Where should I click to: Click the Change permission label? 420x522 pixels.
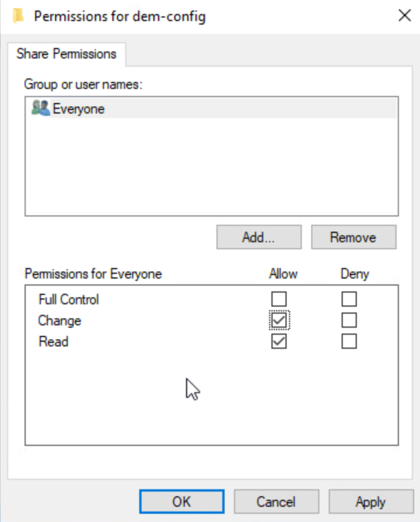click(59, 321)
